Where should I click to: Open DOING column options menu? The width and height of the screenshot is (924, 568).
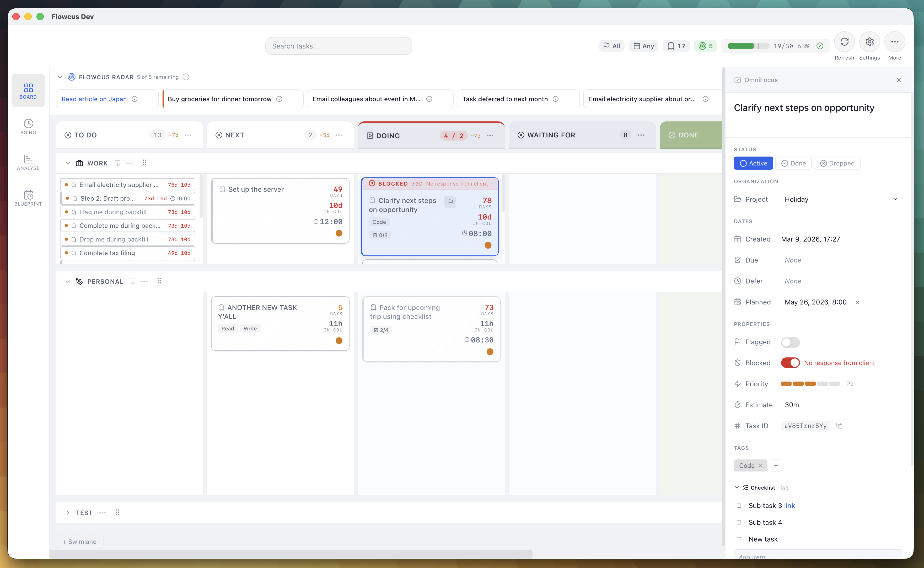pyautogui.click(x=490, y=136)
